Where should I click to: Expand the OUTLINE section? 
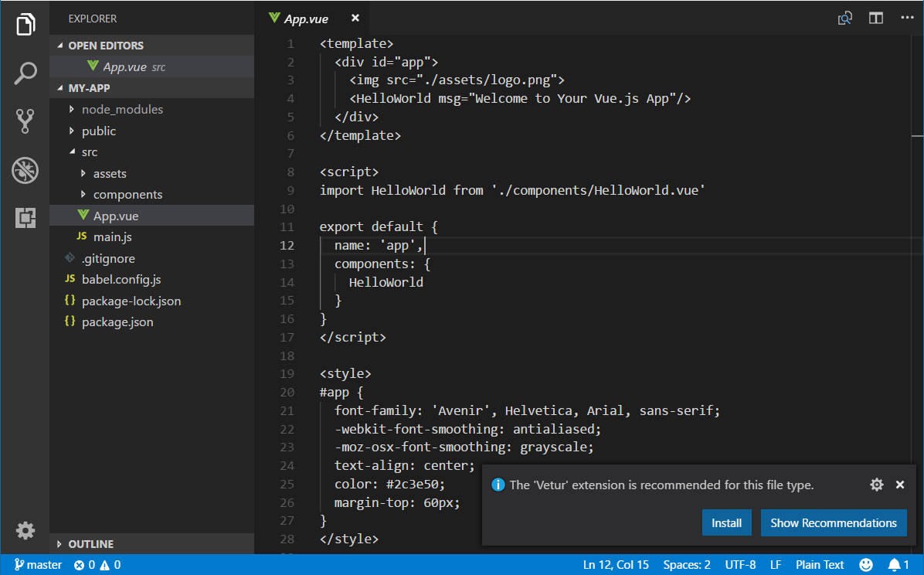[x=90, y=544]
